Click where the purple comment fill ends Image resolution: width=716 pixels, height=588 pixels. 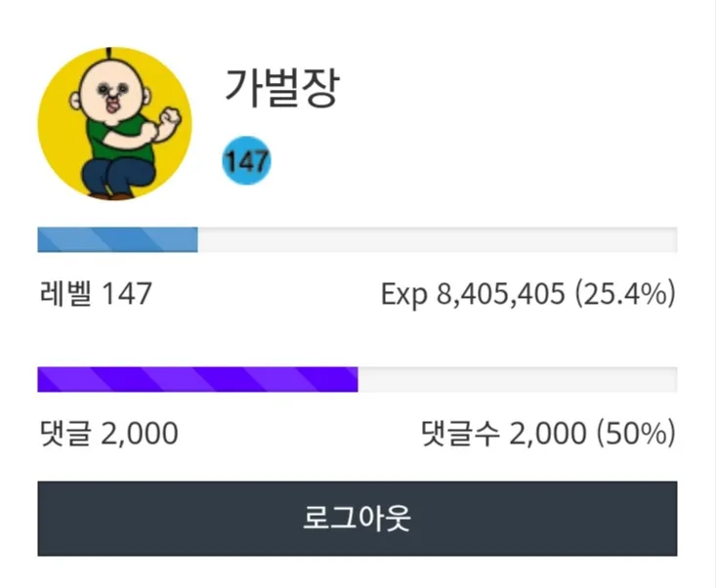tap(358, 379)
